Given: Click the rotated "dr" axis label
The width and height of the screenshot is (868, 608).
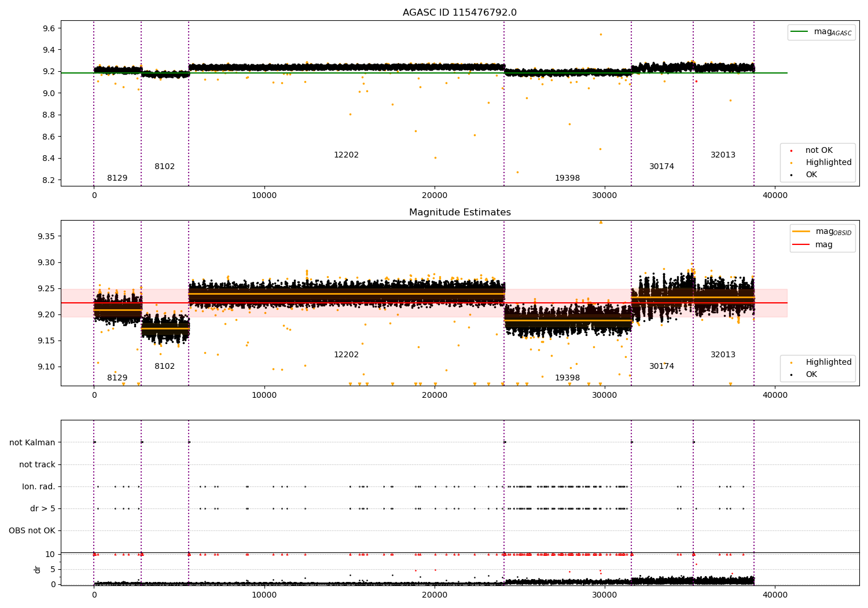Looking at the screenshot, I should point(38,570).
